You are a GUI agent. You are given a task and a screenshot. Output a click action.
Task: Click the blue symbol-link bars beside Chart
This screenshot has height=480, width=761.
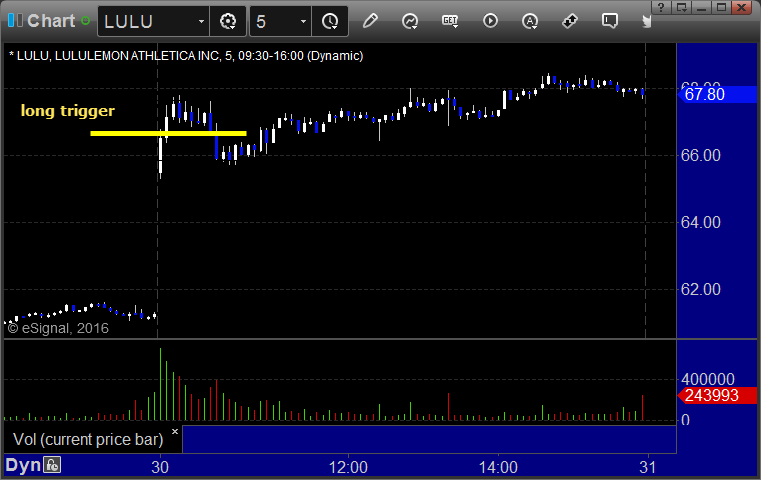[x=15, y=21]
